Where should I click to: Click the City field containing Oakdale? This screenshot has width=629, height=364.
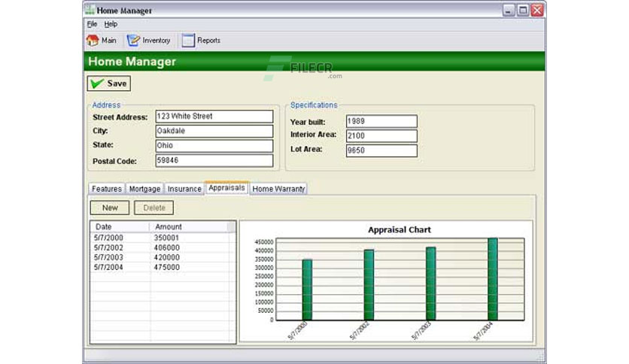coord(214,131)
